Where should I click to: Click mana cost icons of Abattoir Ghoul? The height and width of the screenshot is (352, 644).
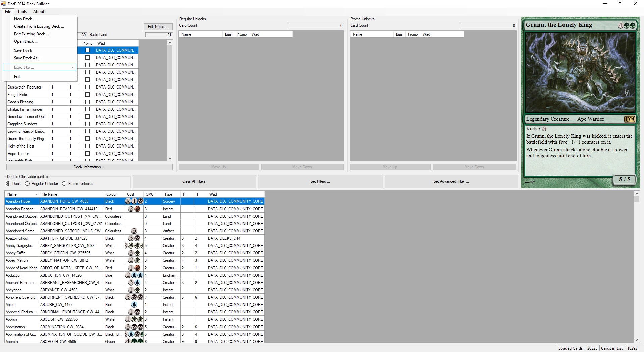coord(134,238)
